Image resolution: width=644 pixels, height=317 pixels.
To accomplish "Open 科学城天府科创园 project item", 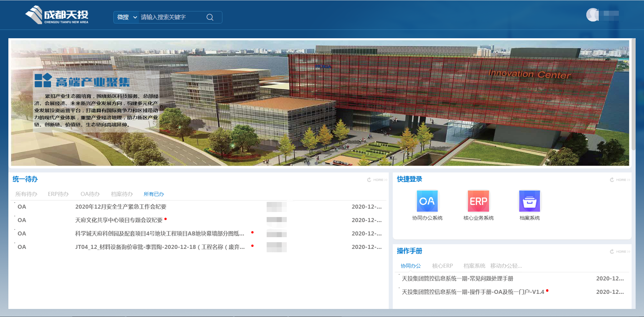I will (160, 233).
